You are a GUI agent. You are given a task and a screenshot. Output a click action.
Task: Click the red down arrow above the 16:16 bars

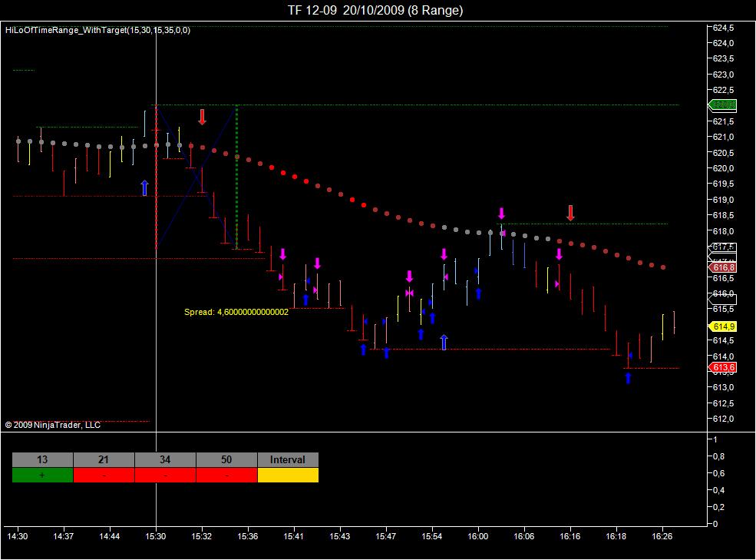(570, 213)
